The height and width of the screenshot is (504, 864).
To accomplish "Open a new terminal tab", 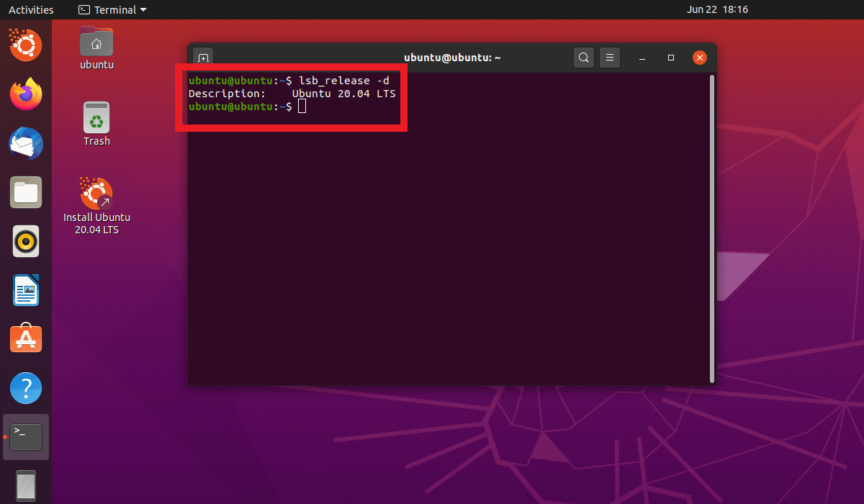I will point(202,57).
